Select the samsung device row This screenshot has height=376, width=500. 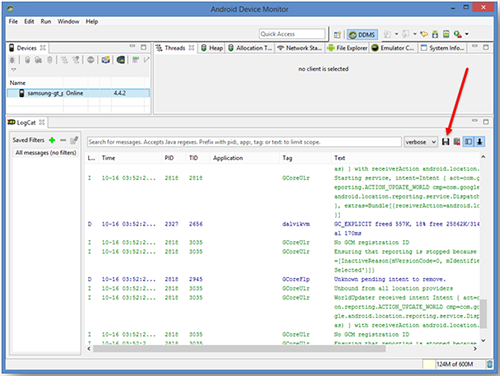coord(78,93)
